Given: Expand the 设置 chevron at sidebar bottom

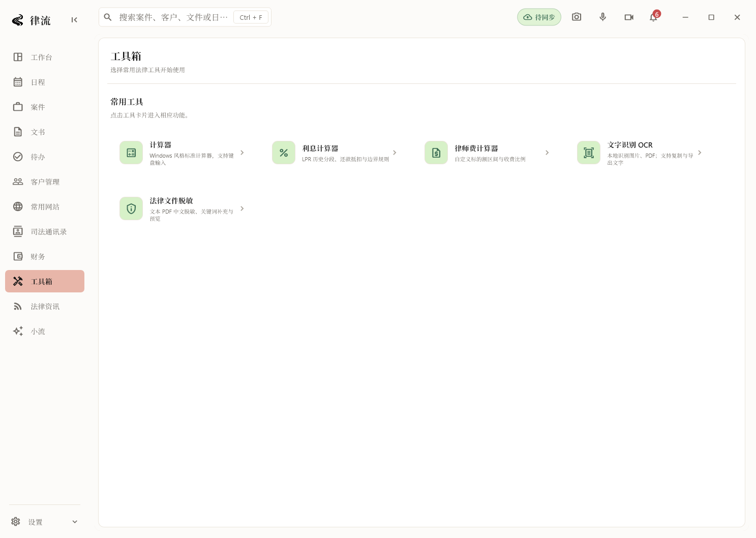Looking at the screenshot, I should [75, 522].
